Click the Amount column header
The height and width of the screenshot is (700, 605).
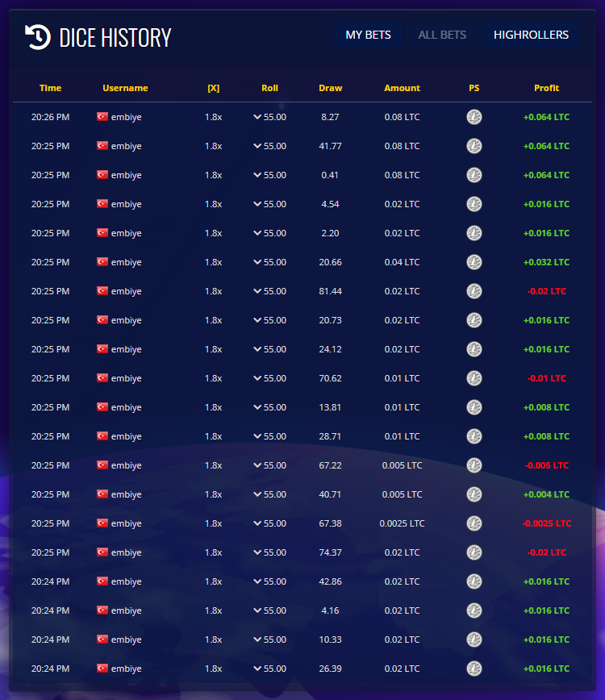pyautogui.click(x=402, y=88)
